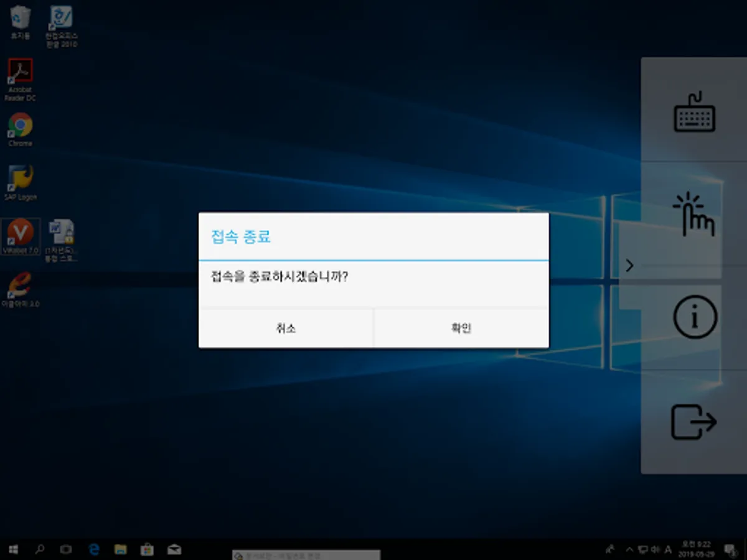747x560 pixels.
Task: Confirm disconnect with the 확인 button
Action: (461, 329)
